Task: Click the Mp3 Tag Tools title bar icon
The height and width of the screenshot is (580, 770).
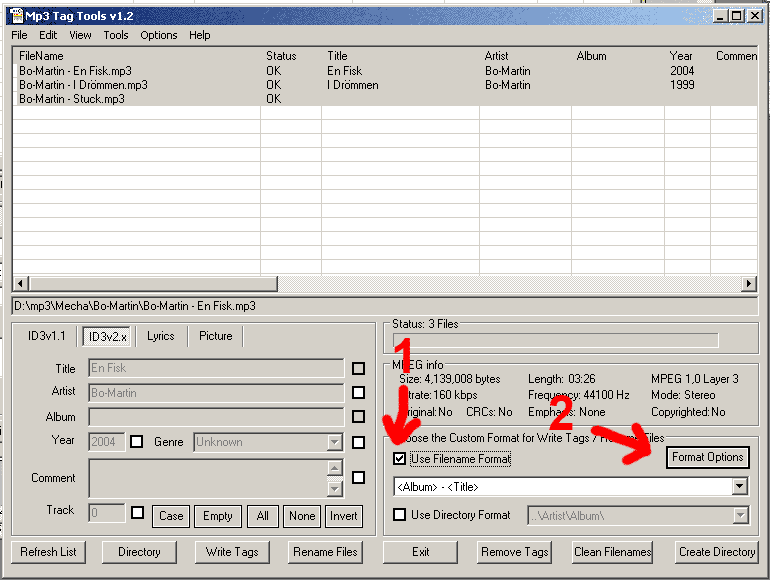Action: (17, 16)
